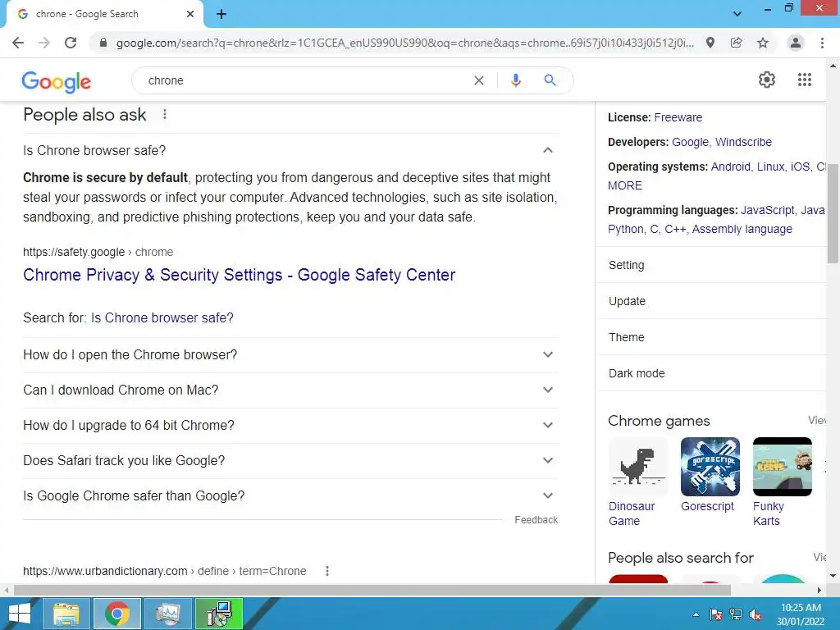The height and width of the screenshot is (630, 840).
Task: Click the scroll down arrow of vertical scrollbar
Action: [833, 576]
